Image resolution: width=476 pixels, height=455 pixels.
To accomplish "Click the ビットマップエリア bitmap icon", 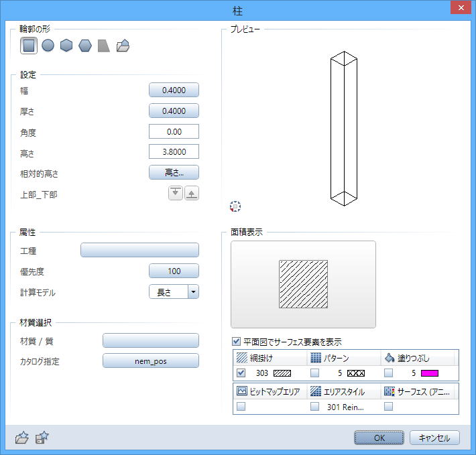I will click(242, 391).
